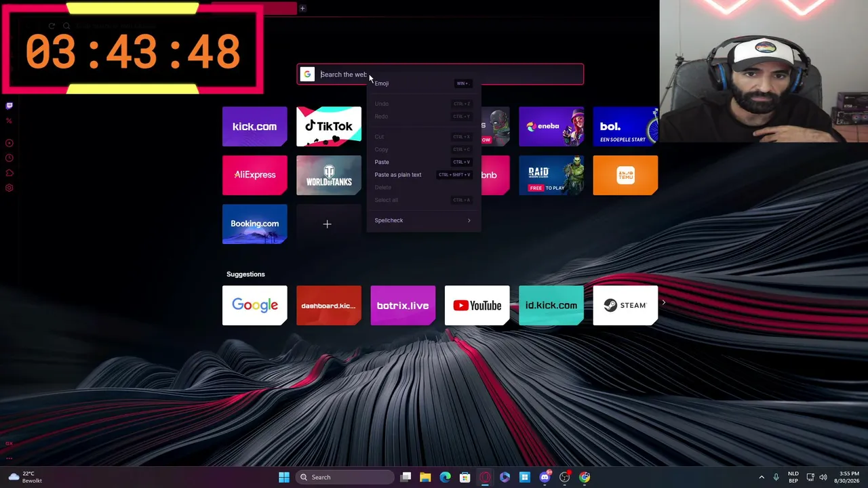The height and width of the screenshot is (488, 868).
Task: Show hidden system tray icons
Action: click(x=762, y=477)
